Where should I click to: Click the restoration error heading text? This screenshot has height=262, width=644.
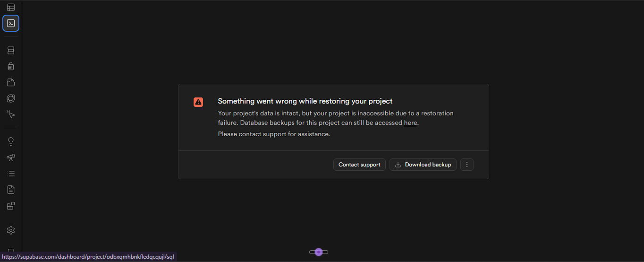pyautogui.click(x=305, y=101)
